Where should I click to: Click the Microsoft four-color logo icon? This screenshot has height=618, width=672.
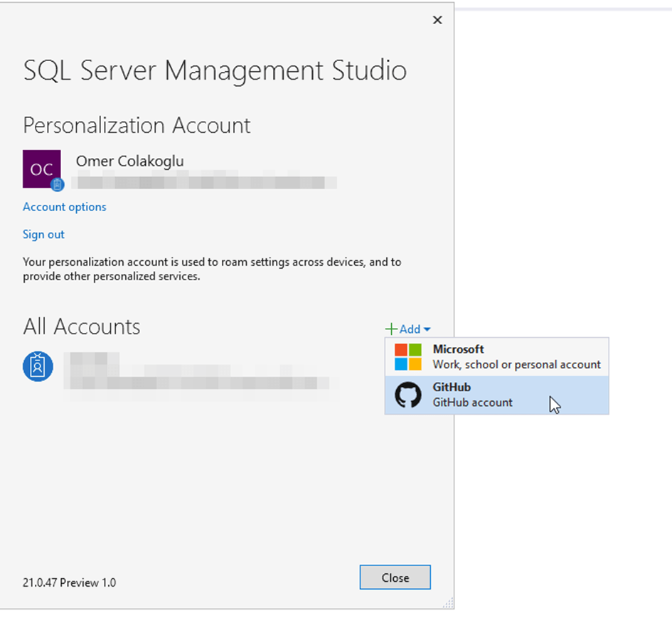pos(408,357)
